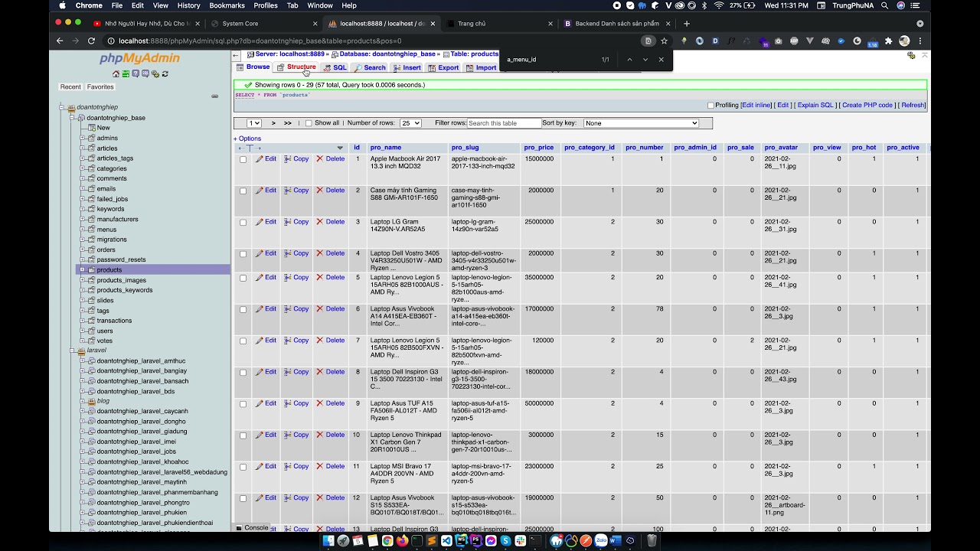The image size is (980, 551).
Task: Sort table by pro_price column header
Action: 539,148
